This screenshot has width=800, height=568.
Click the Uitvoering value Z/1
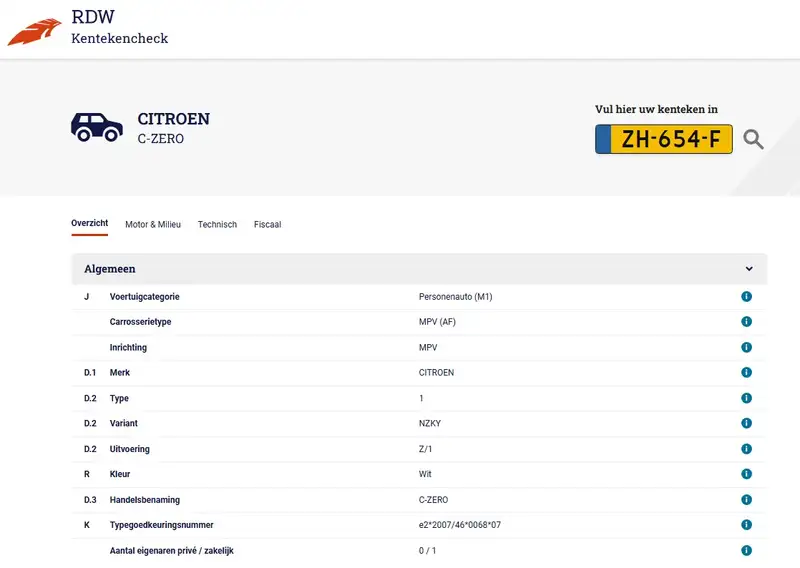pos(426,449)
